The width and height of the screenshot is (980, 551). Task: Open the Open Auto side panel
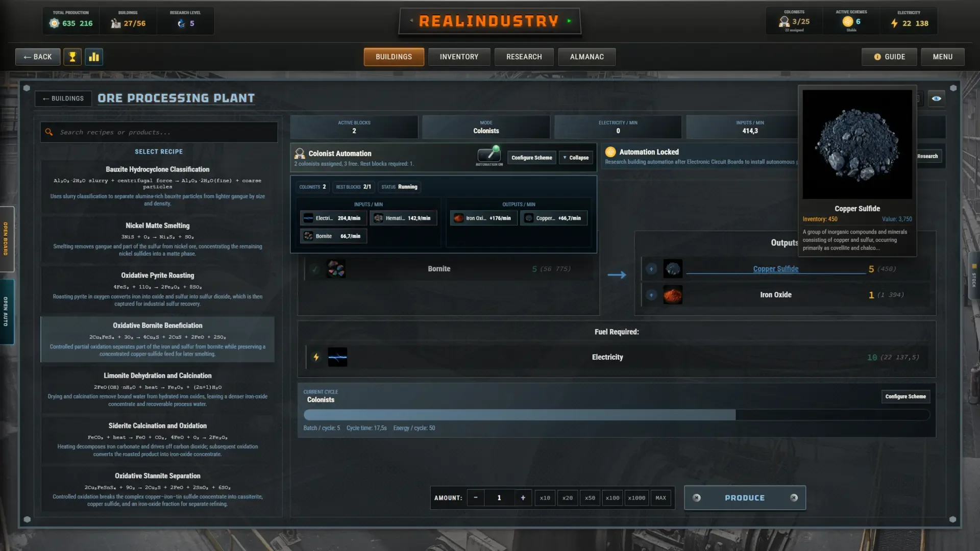pyautogui.click(x=6, y=311)
